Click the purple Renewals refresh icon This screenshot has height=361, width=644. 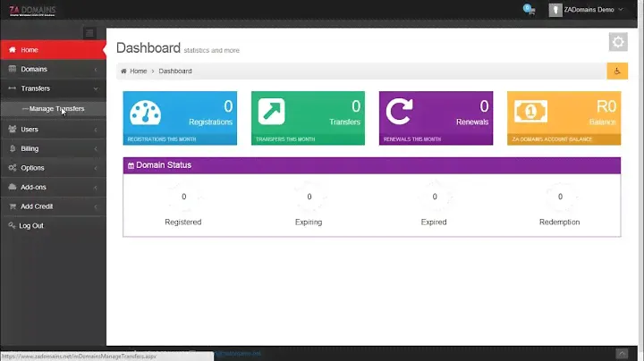pyautogui.click(x=399, y=112)
